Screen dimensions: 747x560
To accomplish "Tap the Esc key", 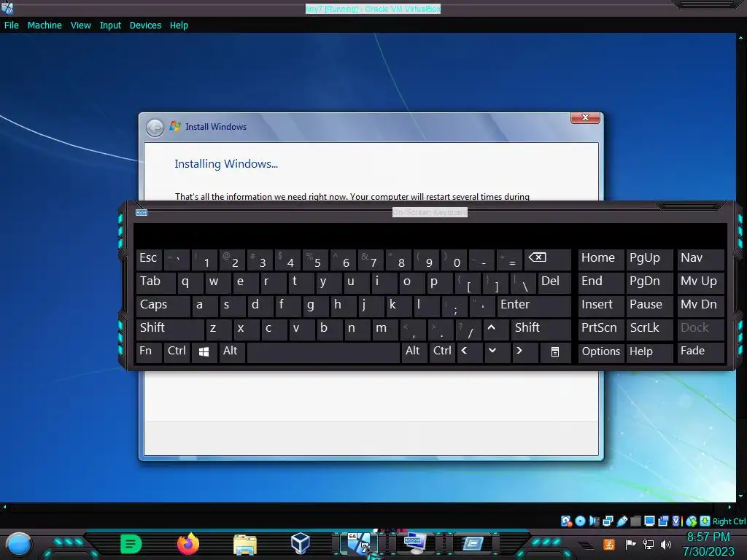I will coord(149,260).
